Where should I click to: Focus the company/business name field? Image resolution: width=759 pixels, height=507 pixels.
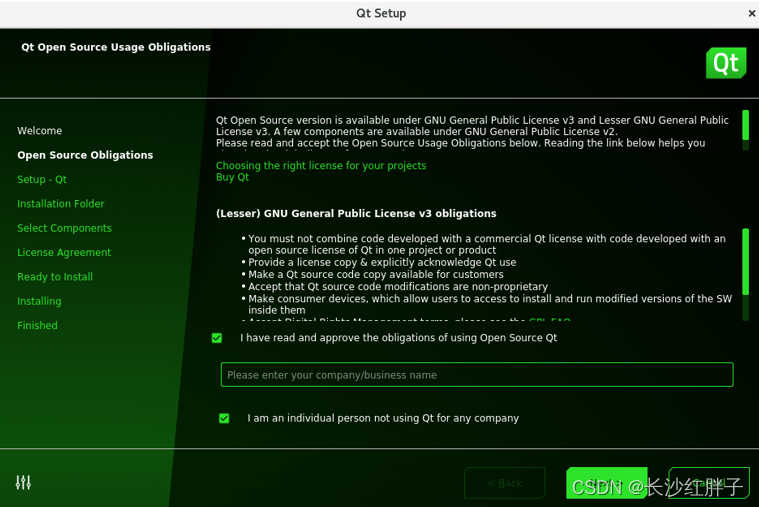[477, 375]
